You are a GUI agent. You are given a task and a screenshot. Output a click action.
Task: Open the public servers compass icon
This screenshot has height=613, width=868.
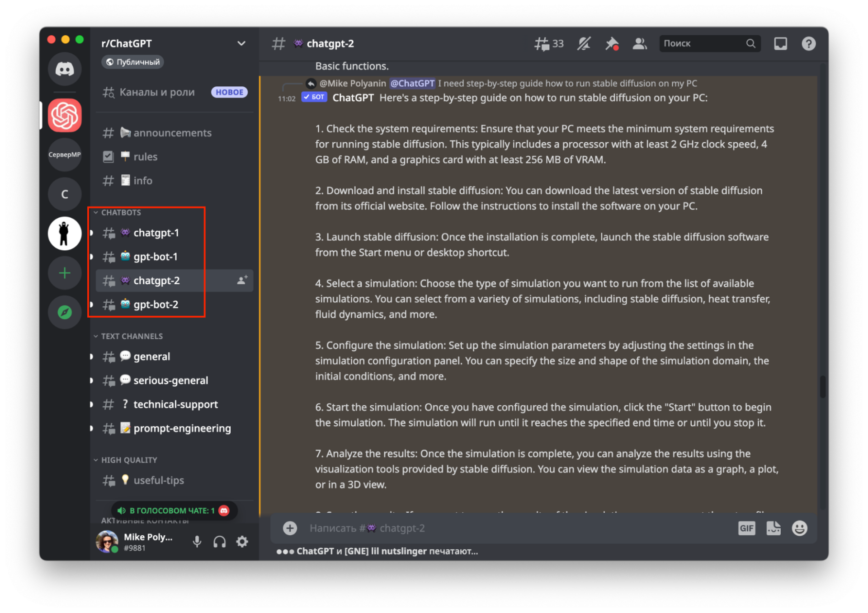(65, 312)
